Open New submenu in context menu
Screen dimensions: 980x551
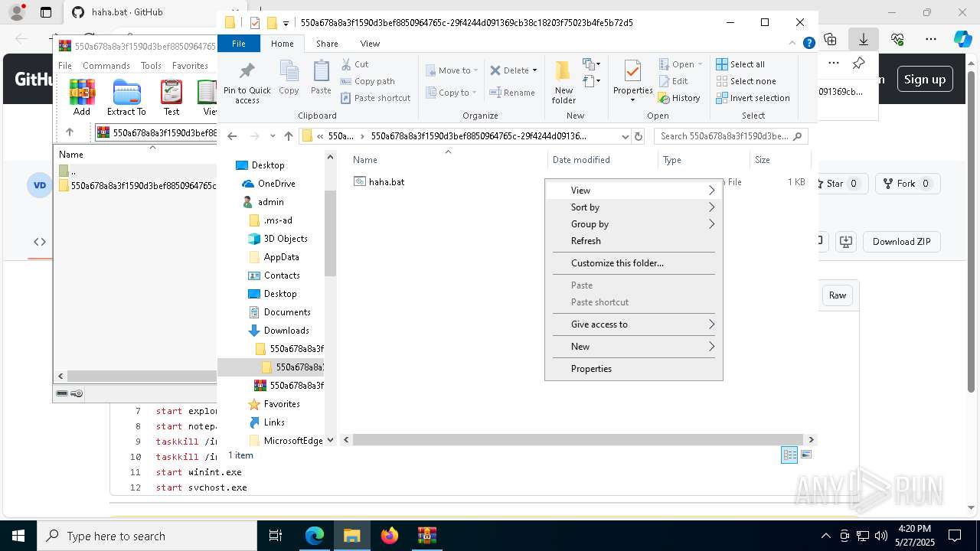click(633, 347)
